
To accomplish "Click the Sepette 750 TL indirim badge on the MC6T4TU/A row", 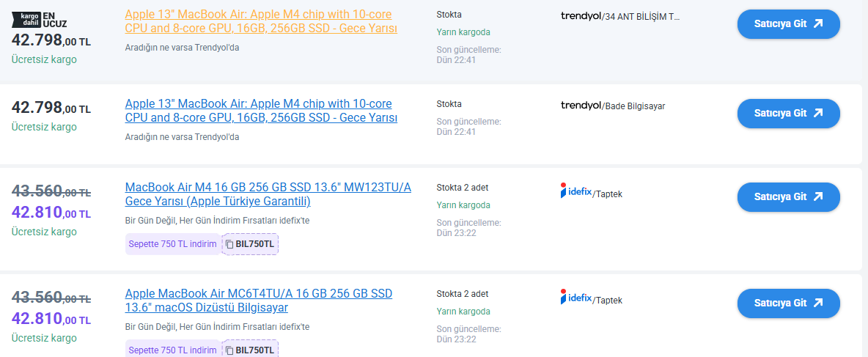I will [173, 350].
